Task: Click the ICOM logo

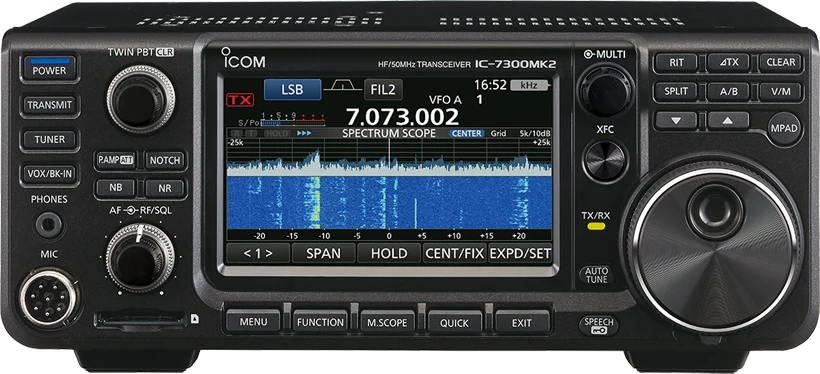Action: (x=243, y=58)
